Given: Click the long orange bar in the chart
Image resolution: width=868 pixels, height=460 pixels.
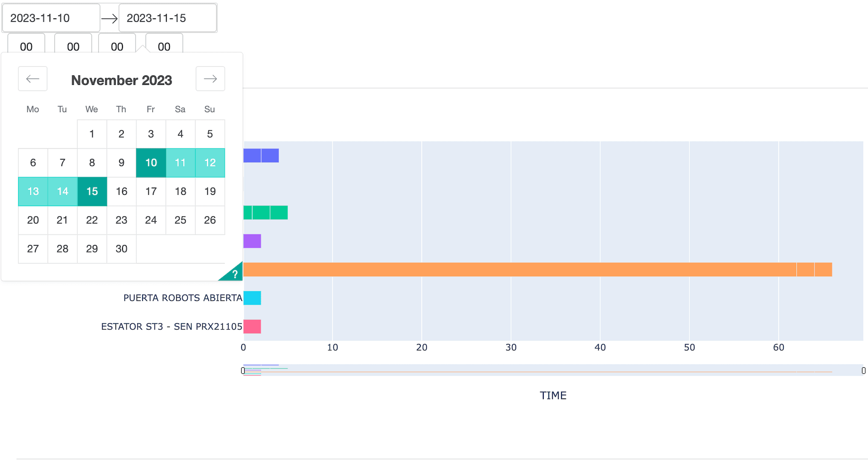Looking at the screenshot, I should (x=512, y=270).
